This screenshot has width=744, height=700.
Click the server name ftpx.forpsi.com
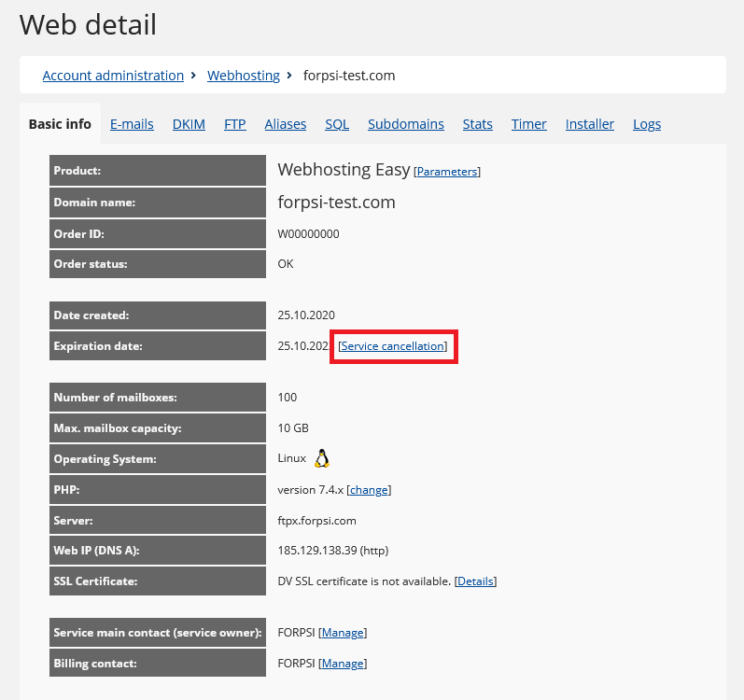316,521
